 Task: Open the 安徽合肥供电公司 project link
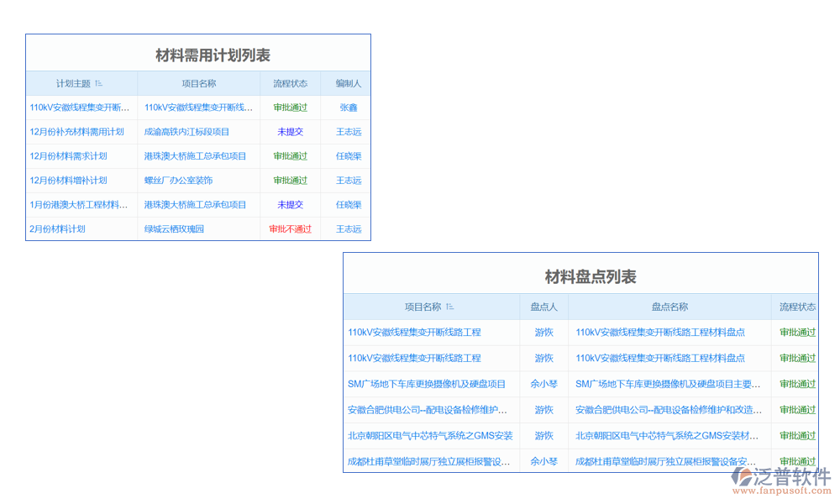point(428,410)
